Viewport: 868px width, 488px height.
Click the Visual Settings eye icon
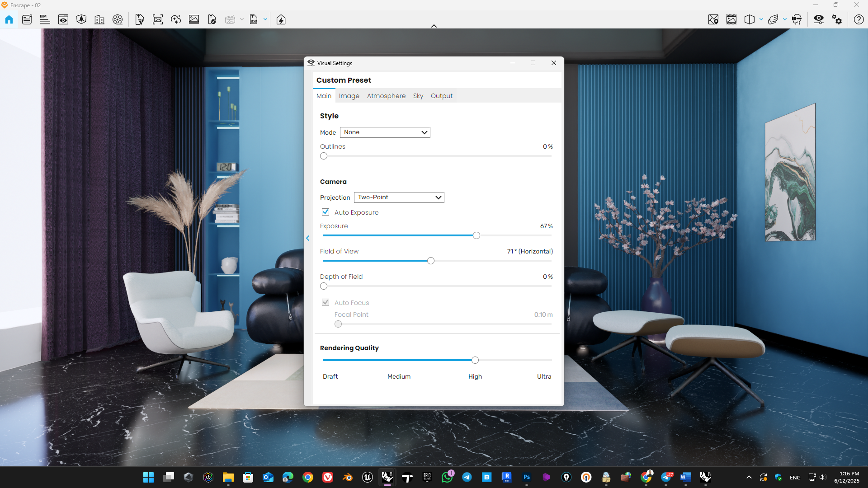pyautogui.click(x=819, y=19)
